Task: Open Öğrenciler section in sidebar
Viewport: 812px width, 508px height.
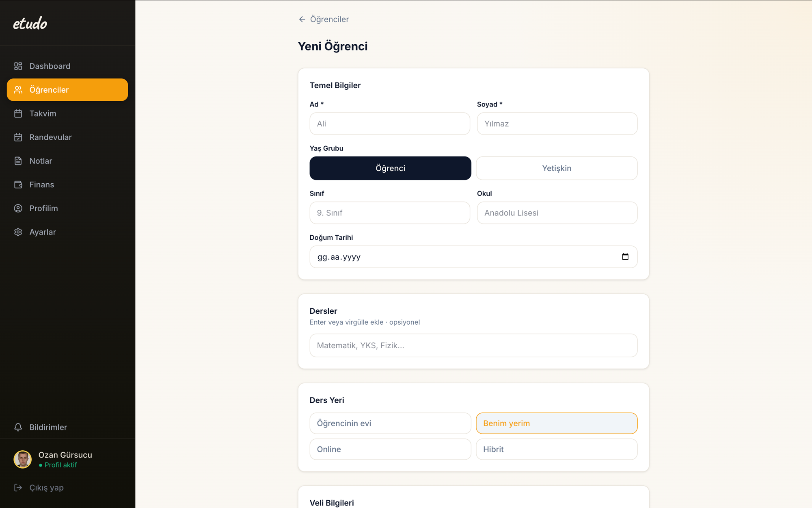Action: click(x=67, y=90)
